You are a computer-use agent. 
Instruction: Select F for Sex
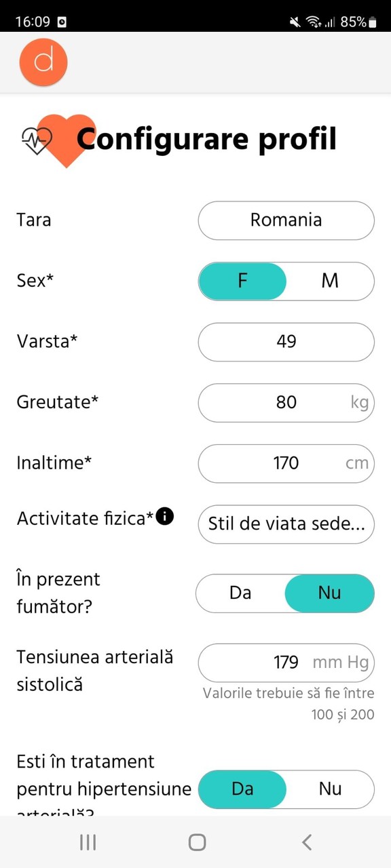242,281
